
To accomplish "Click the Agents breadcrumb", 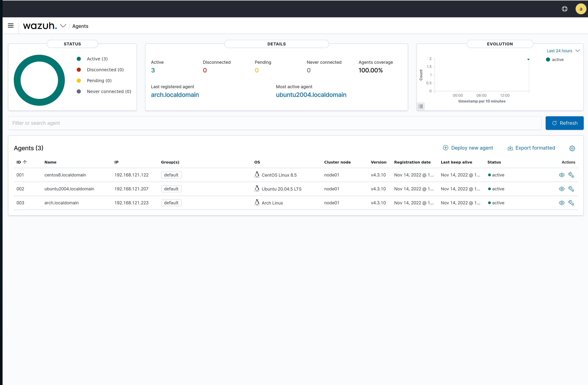I will pos(80,26).
